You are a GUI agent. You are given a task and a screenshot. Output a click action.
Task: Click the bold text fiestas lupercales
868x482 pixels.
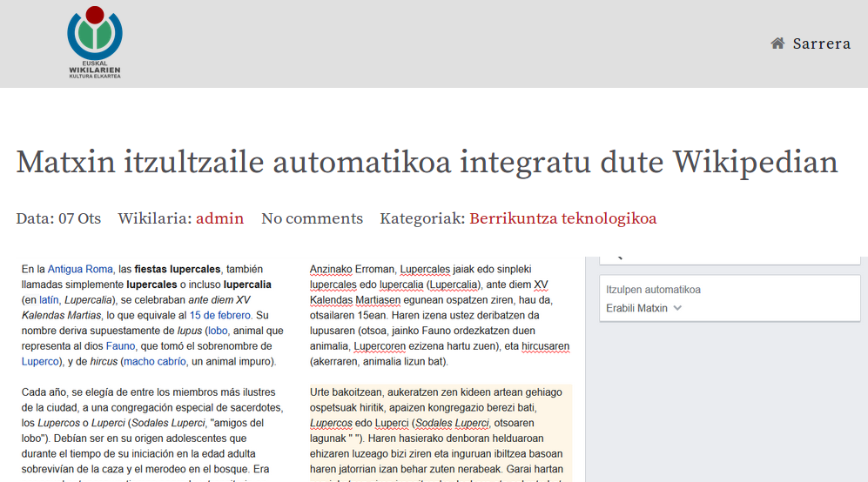pyautogui.click(x=177, y=269)
